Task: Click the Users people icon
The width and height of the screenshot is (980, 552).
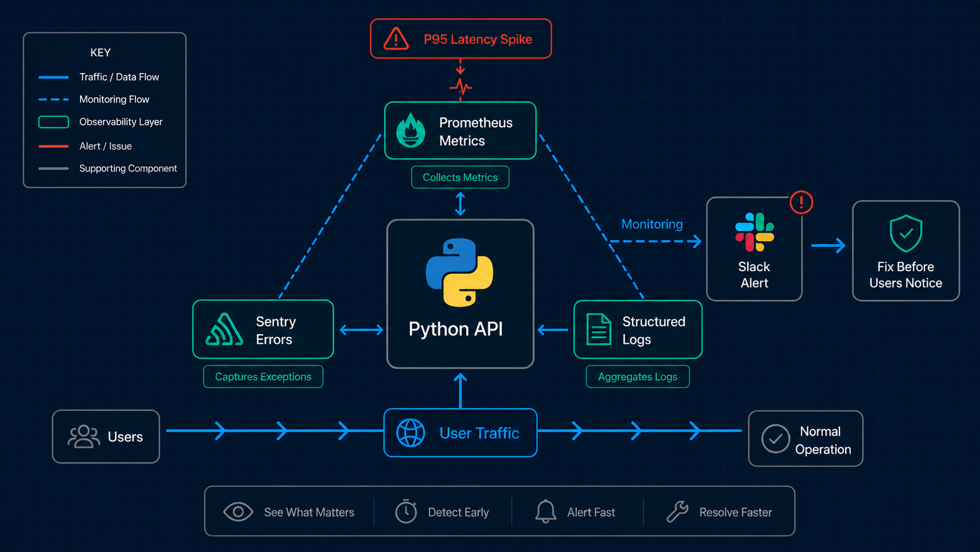Action: (x=83, y=436)
